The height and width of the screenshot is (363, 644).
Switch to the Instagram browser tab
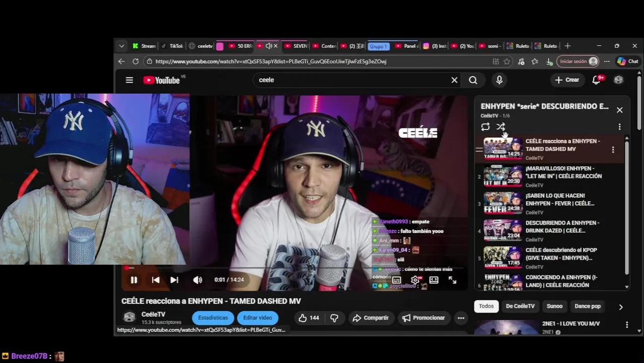(435, 46)
